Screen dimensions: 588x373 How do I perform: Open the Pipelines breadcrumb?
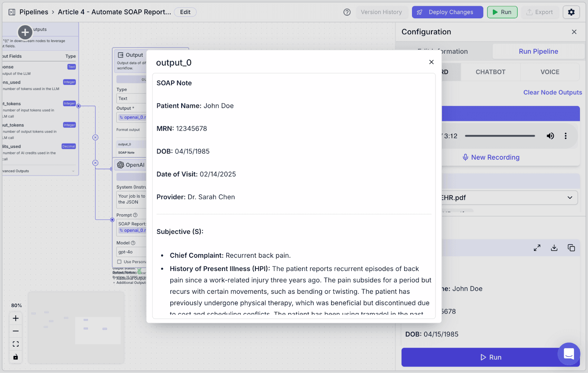34,12
